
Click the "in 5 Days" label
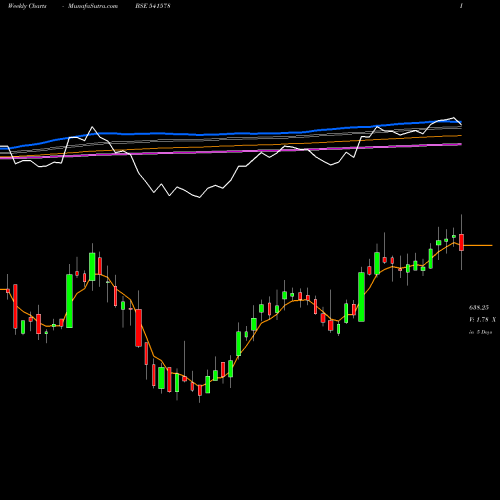coord(480,332)
